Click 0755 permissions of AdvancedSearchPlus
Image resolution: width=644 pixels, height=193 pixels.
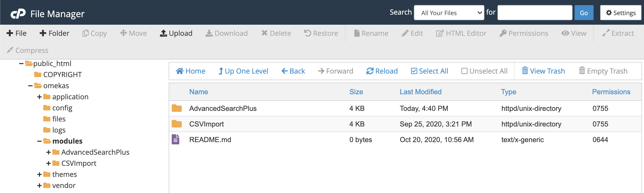point(600,108)
